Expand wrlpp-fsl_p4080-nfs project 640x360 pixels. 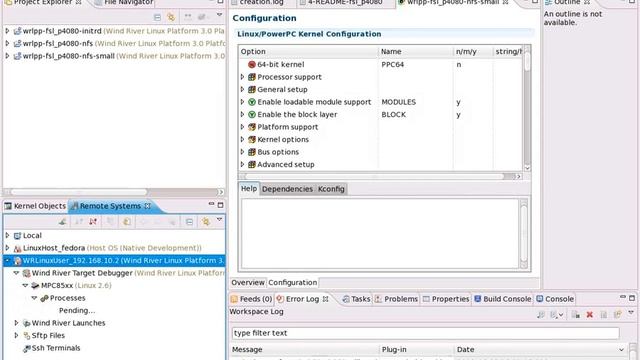[x=7, y=43]
